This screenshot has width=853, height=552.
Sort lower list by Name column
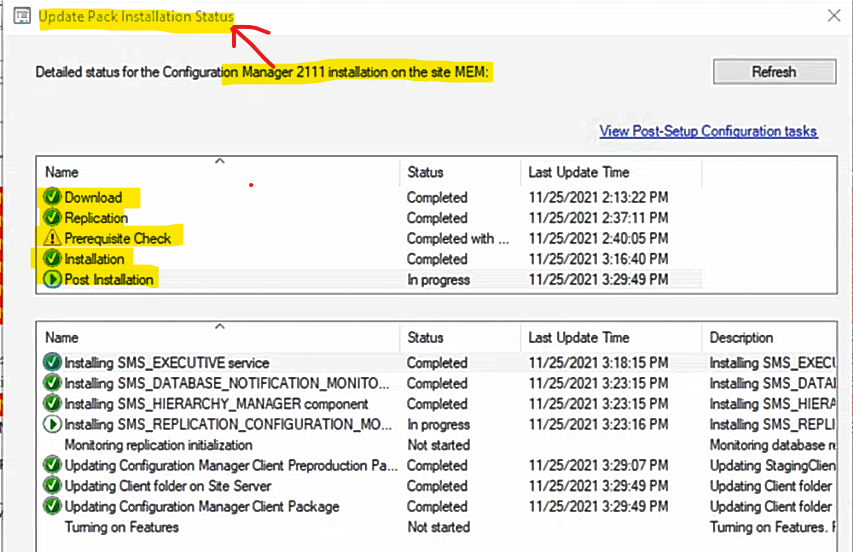coord(218,338)
